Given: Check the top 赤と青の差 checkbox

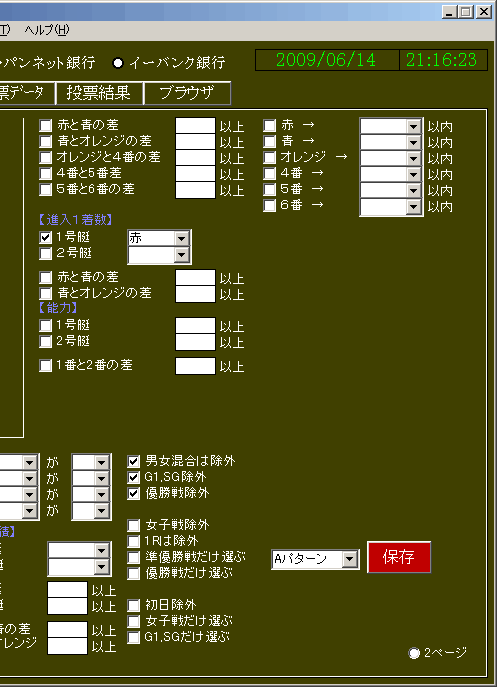Looking at the screenshot, I should (x=46, y=126).
